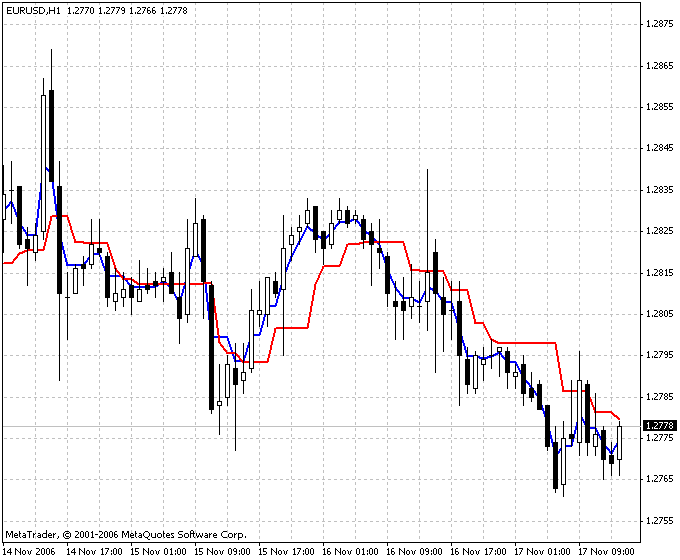The width and height of the screenshot is (680, 560).
Task: Click the 15 Nov 01:00 time label
Action: 157,551
